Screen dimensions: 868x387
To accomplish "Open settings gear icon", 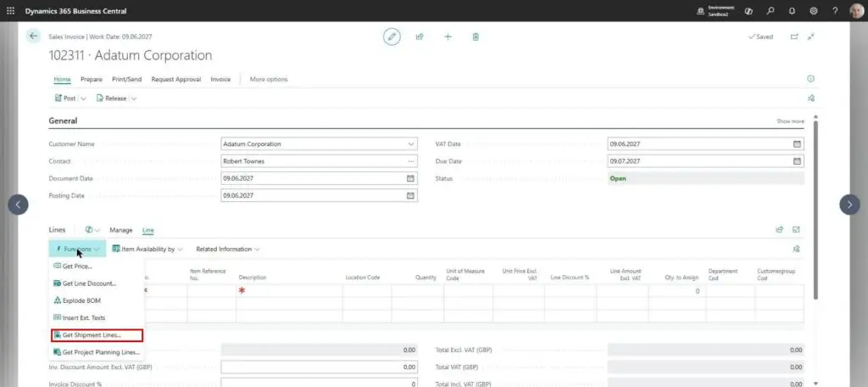I will (814, 11).
